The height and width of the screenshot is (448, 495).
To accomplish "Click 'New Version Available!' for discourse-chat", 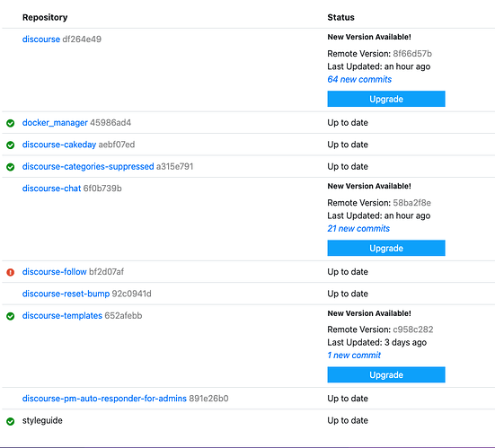I will tap(369, 186).
